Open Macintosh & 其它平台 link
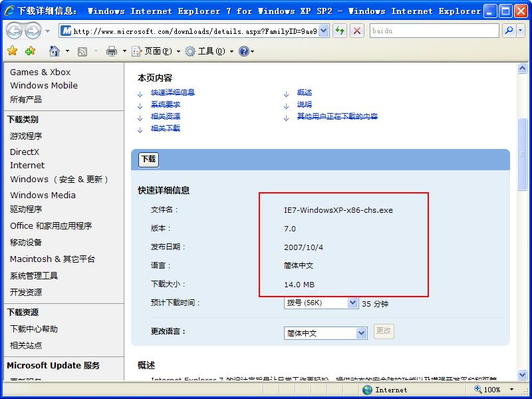532x399 pixels. (x=53, y=259)
